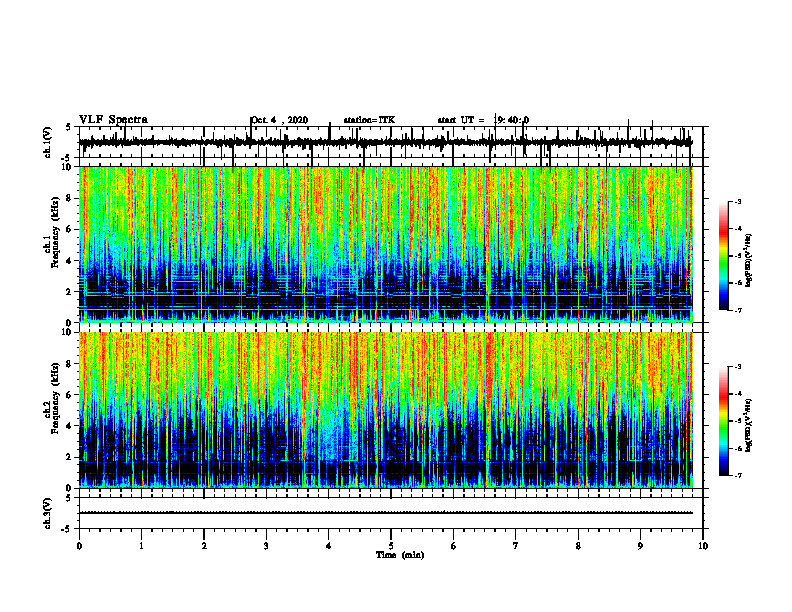Click the "Time (min)" axis label
The image size is (792, 612).
point(400,555)
